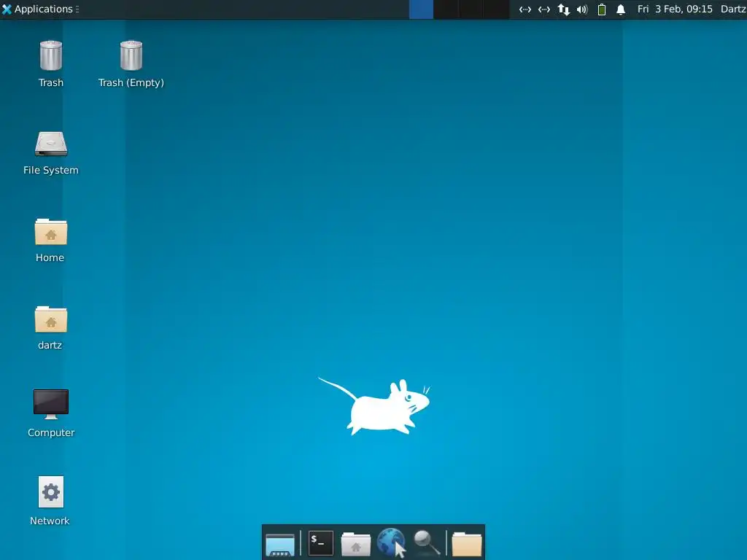Select the File System drive icon

(51, 144)
